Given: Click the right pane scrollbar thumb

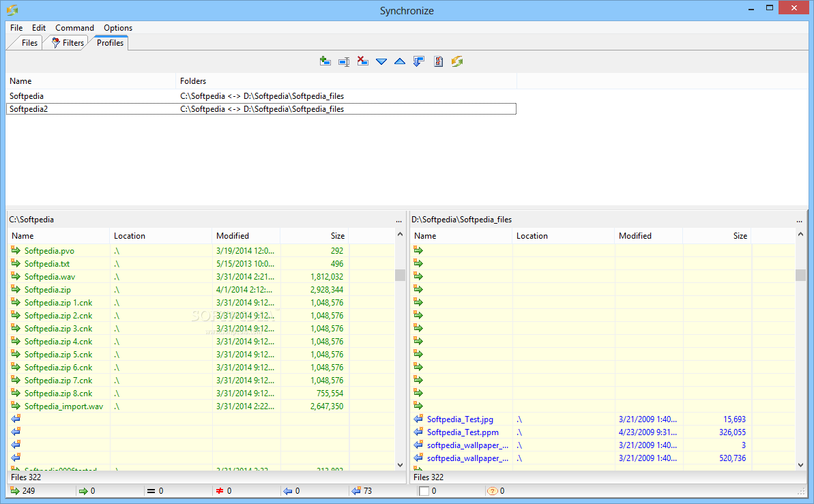Looking at the screenshot, I should [x=800, y=275].
